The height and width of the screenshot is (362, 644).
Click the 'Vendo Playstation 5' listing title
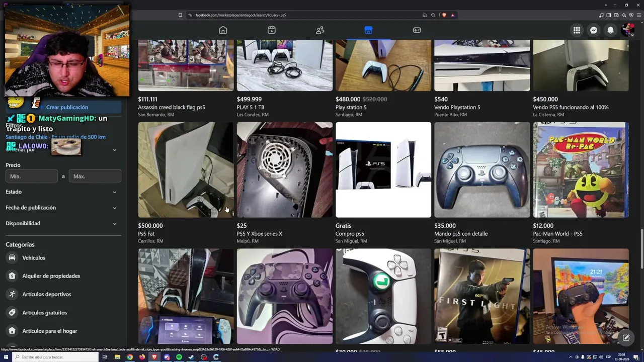(457, 108)
